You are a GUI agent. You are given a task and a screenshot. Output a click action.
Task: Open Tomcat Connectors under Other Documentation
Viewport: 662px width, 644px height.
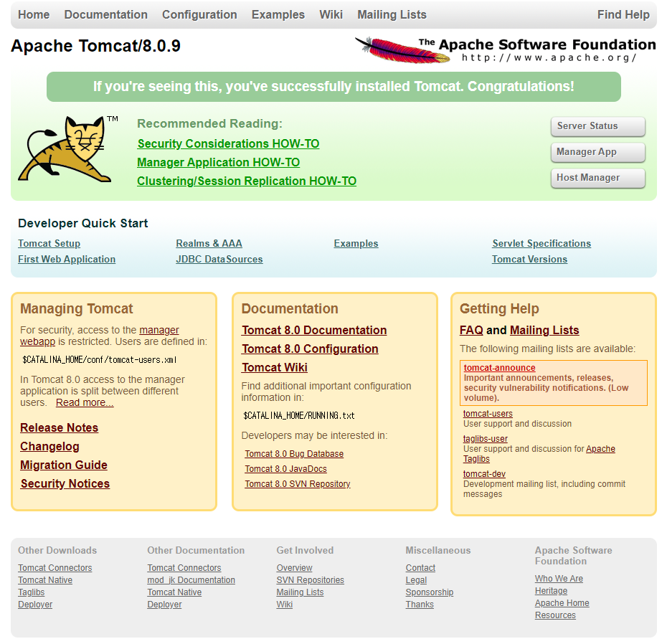click(x=184, y=568)
